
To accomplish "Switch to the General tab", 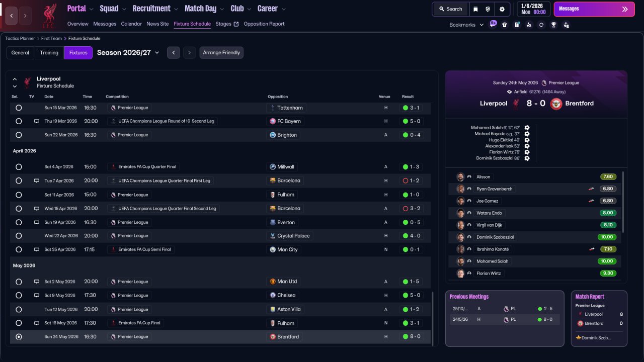I will tap(20, 53).
